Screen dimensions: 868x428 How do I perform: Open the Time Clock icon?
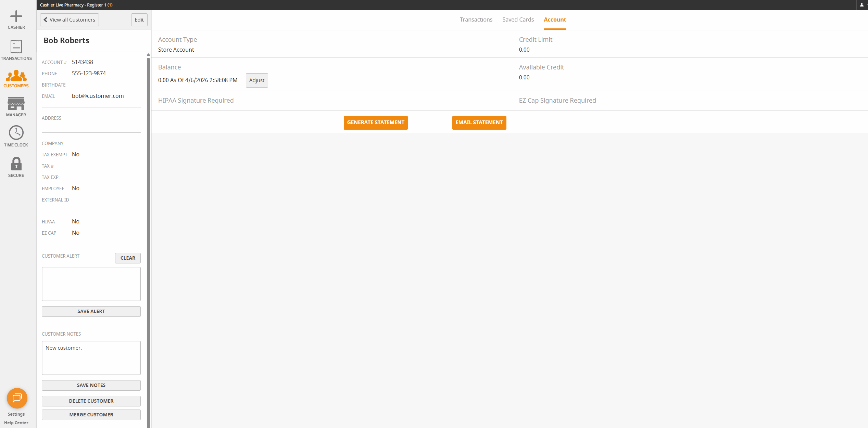click(16, 133)
